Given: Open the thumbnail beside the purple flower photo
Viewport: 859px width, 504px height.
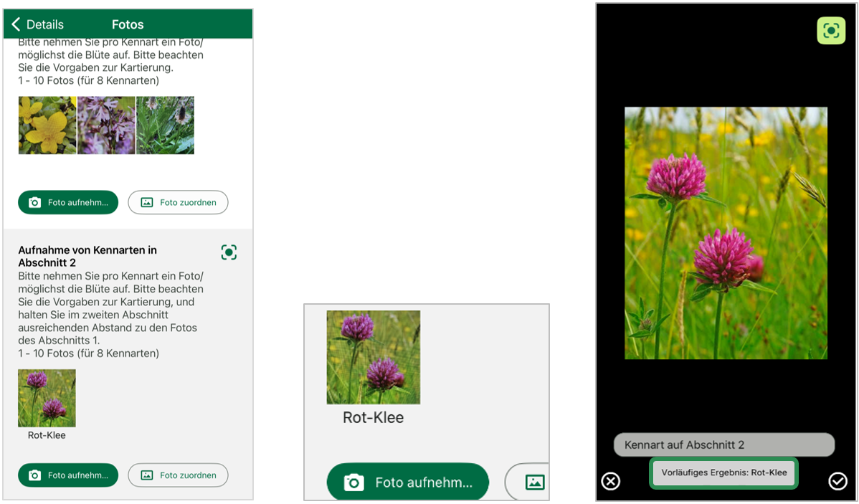Looking at the screenshot, I should point(165,125).
